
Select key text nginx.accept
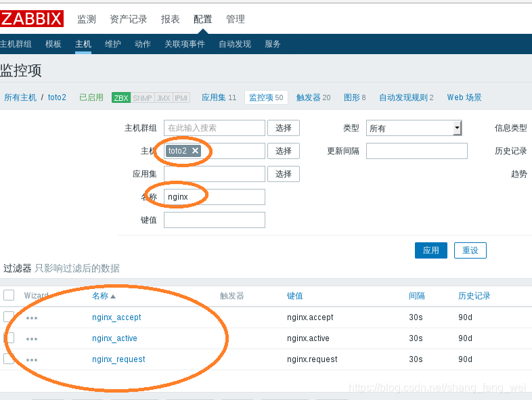click(x=310, y=317)
